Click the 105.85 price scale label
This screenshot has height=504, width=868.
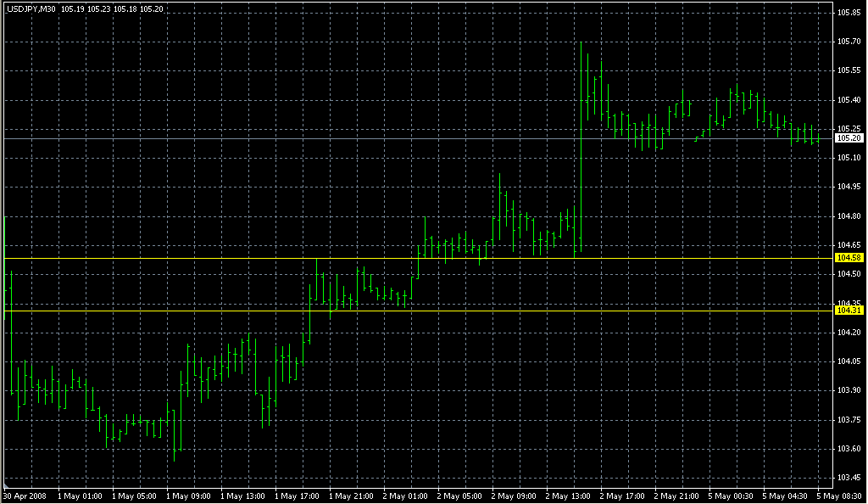pyautogui.click(x=849, y=12)
